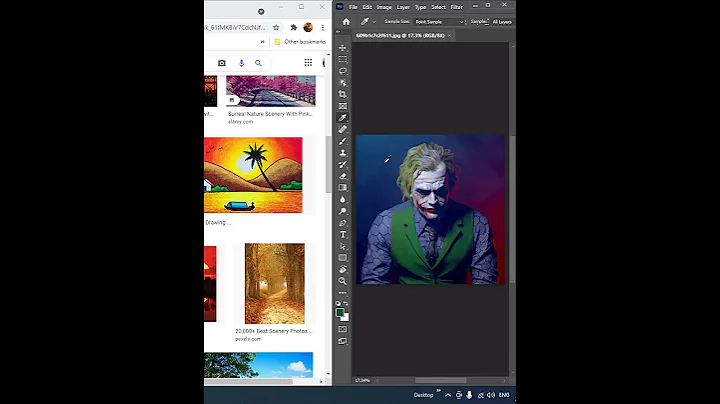Swap foreground and background colors
720x404 pixels.
click(346, 303)
